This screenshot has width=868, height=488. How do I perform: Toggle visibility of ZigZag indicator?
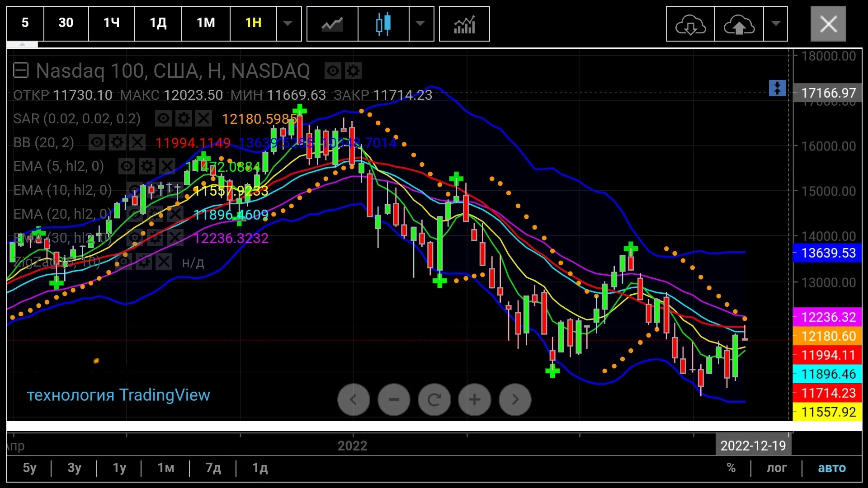123,262
